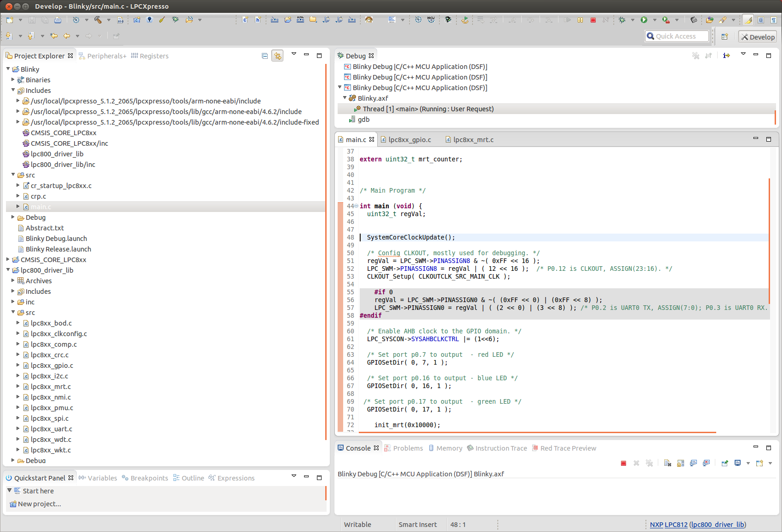Screen dimensions: 782x532
Task: Pause the running debug session
Action: [581, 20]
